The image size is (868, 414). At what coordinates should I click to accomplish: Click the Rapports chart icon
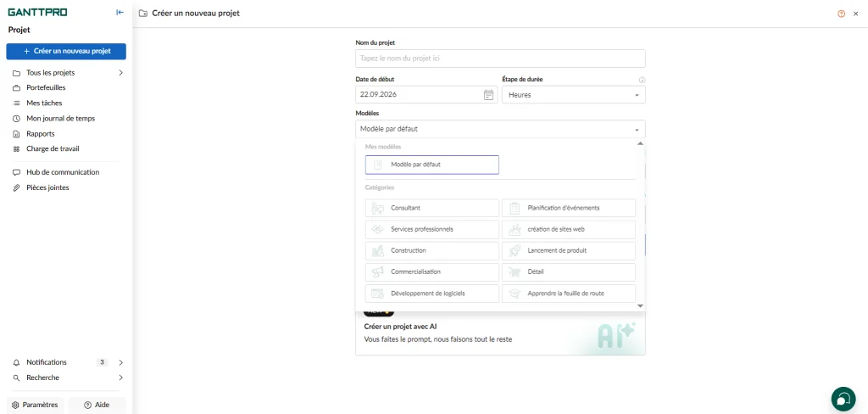point(16,134)
